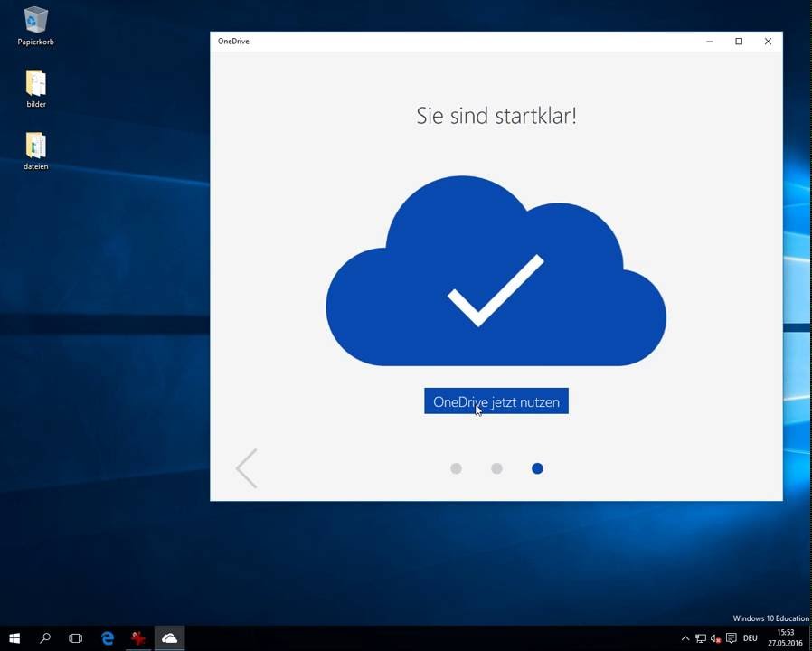Viewport: 812px width, 651px height.
Task: Open the network status tray icon
Action: [701, 638]
